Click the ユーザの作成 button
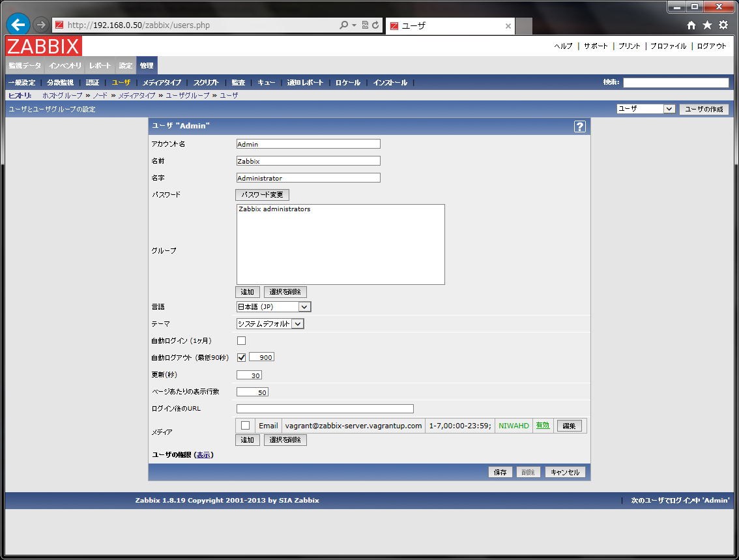 [704, 110]
